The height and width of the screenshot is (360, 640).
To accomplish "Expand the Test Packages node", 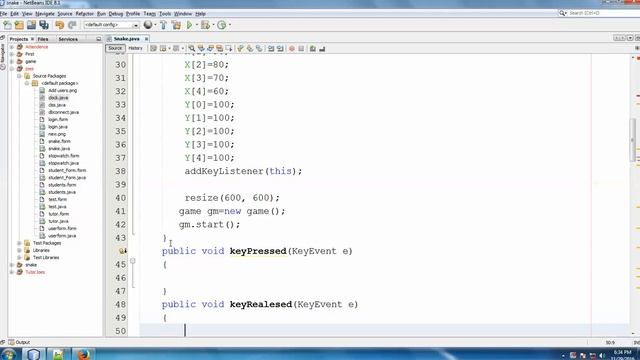I will coord(19,243).
